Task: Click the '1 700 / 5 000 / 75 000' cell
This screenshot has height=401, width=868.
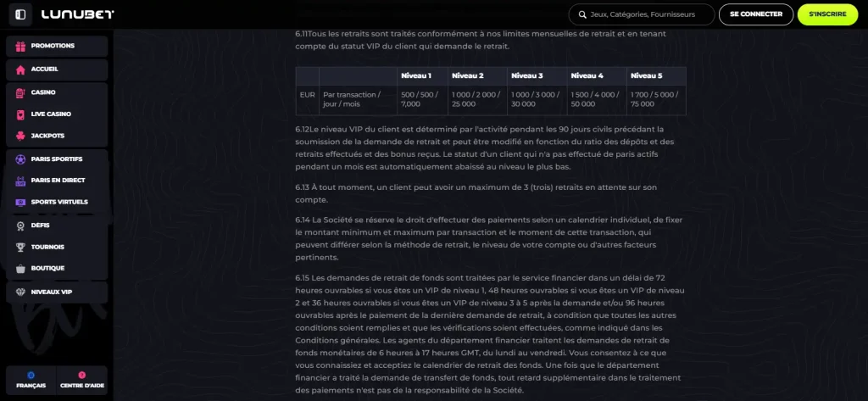Action: coord(657,100)
